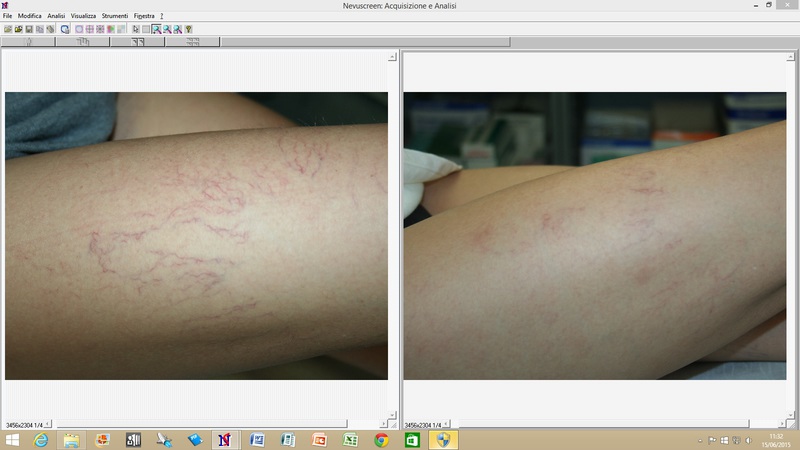Image resolution: width=800 pixels, height=450 pixels.
Task: Open the Visualizza menu
Action: 83,16
